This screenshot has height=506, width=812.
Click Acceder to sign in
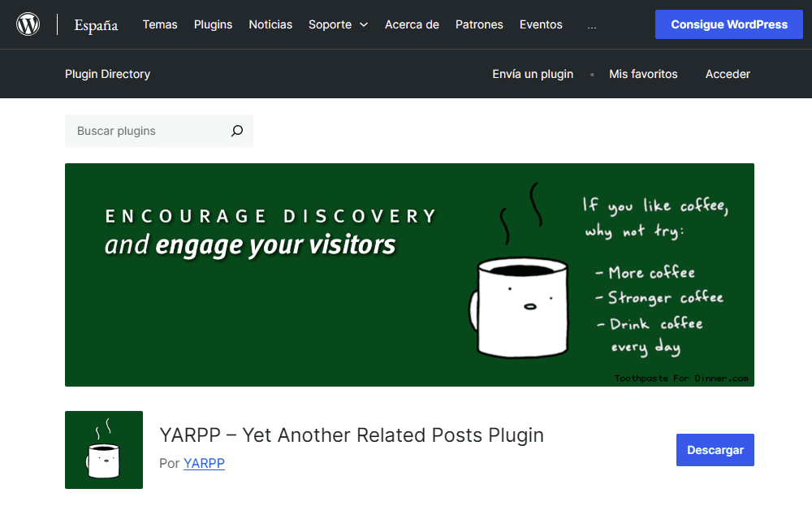click(x=728, y=74)
